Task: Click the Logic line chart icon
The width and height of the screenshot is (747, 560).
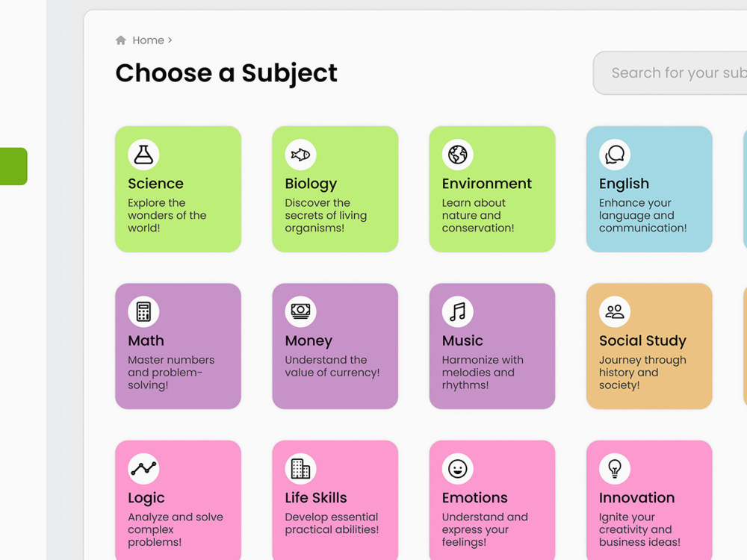Action: (x=143, y=469)
